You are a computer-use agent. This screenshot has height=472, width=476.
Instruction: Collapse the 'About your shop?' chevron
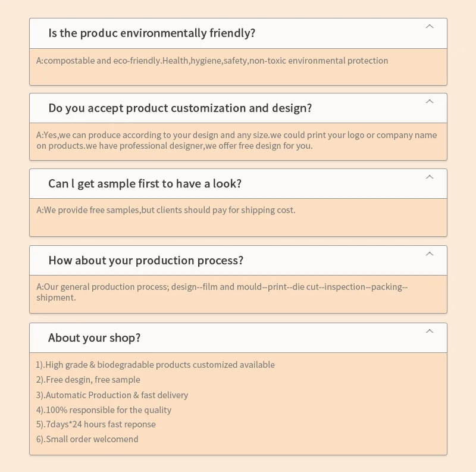tap(430, 332)
